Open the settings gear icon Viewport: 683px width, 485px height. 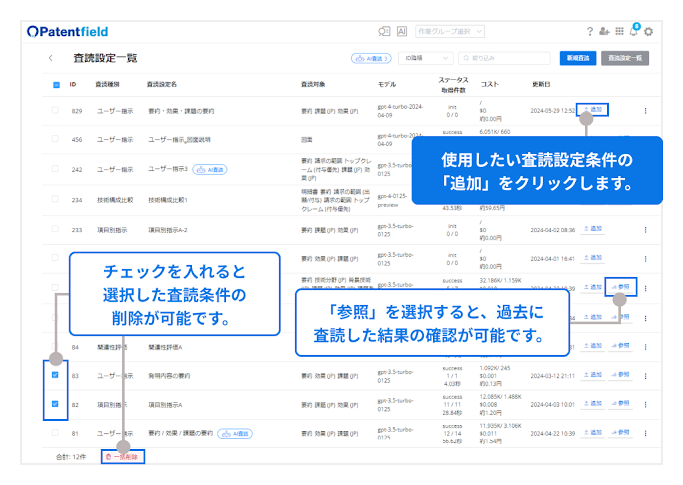point(649,32)
